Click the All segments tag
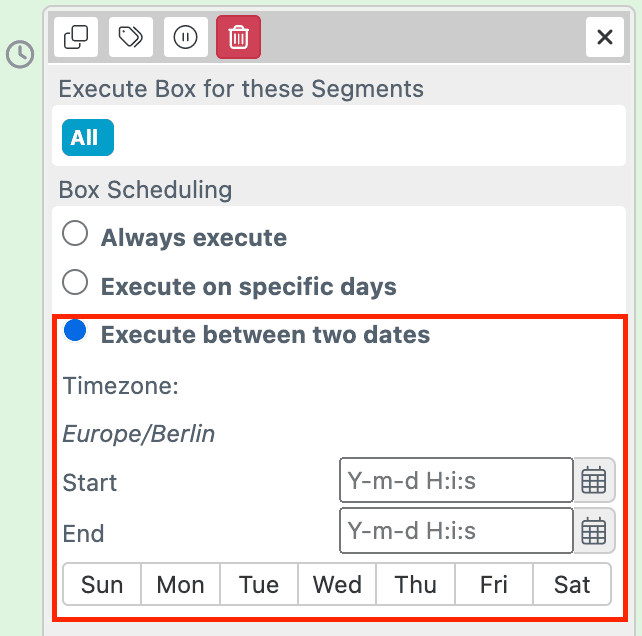This screenshot has height=636, width=642. 87,138
